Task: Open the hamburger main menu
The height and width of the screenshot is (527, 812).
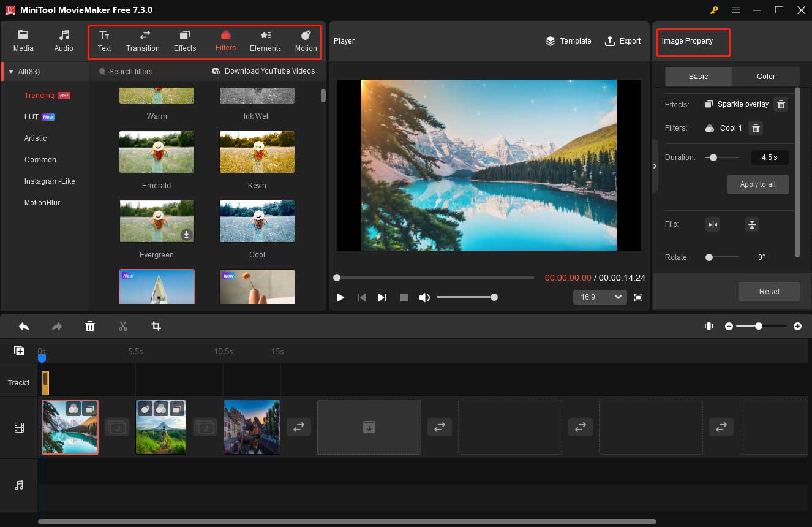Action: point(735,10)
